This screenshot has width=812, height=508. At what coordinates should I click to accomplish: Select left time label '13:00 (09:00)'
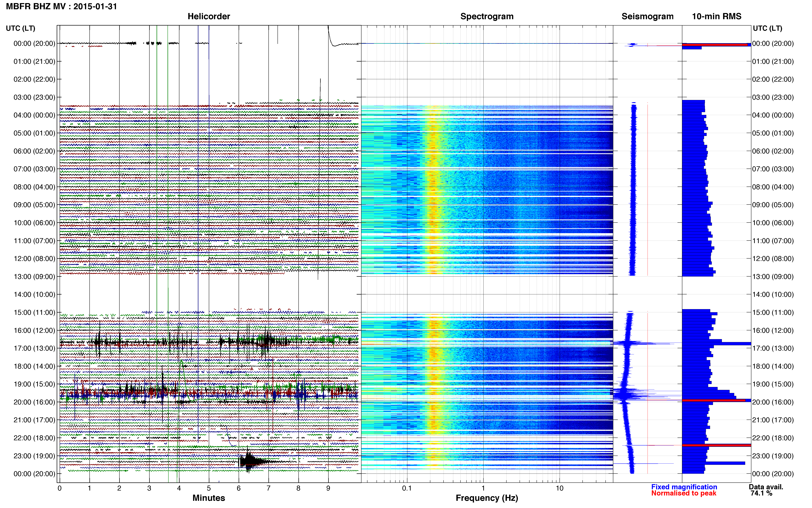34,277
